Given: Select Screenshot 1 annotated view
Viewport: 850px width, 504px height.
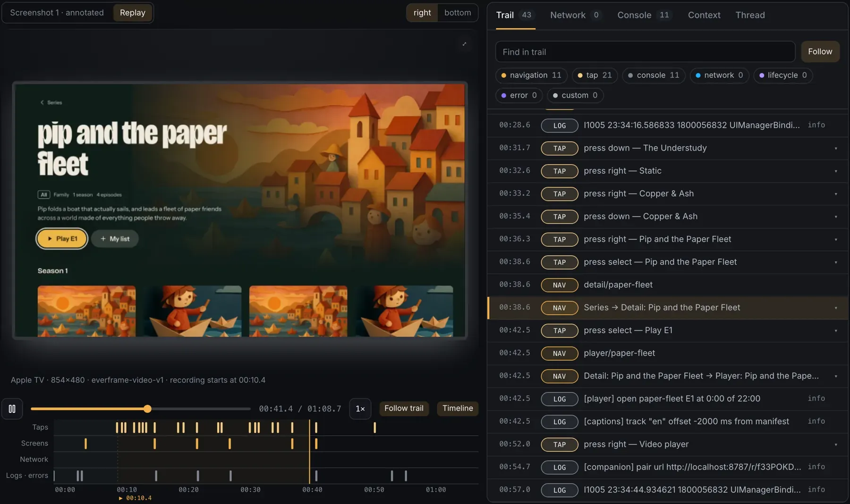Looking at the screenshot, I should click(57, 13).
